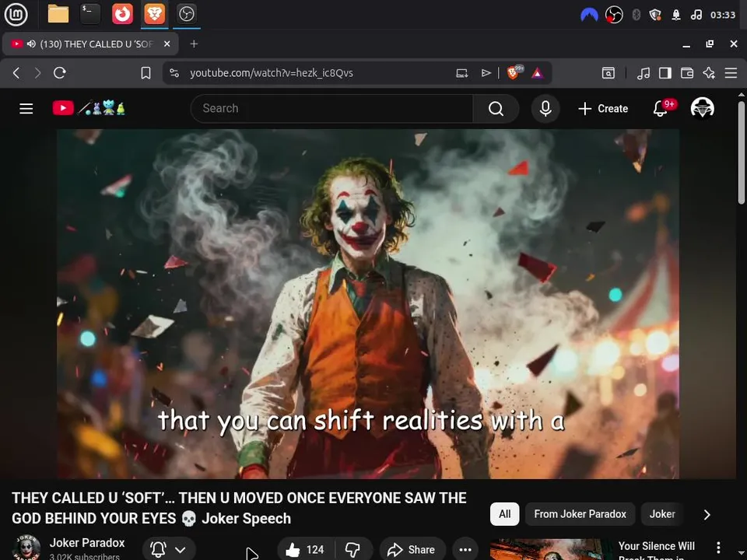The width and height of the screenshot is (747, 560).
Task: Open the Joker Paradox channel avatar
Action: point(26,548)
